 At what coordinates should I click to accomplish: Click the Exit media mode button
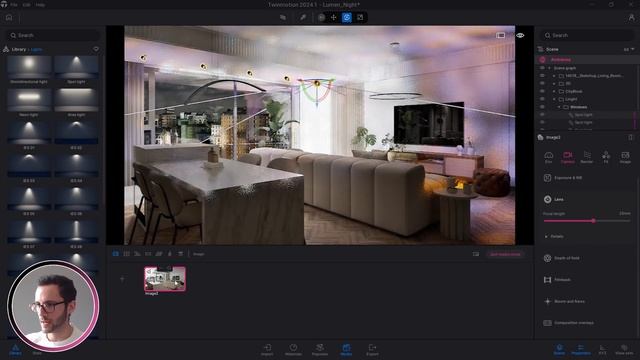pos(505,254)
